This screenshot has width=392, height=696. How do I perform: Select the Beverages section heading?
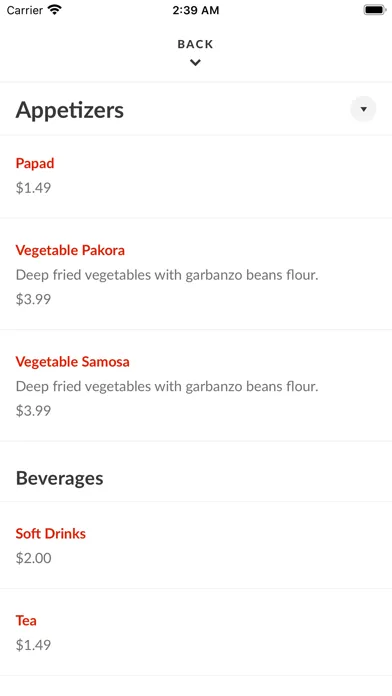click(59, 478)
